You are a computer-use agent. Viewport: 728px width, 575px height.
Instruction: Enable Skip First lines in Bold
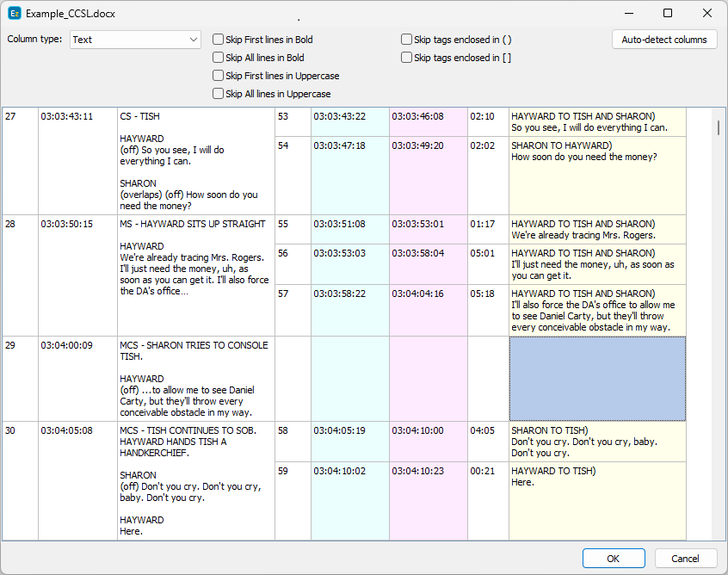(219, 40)
